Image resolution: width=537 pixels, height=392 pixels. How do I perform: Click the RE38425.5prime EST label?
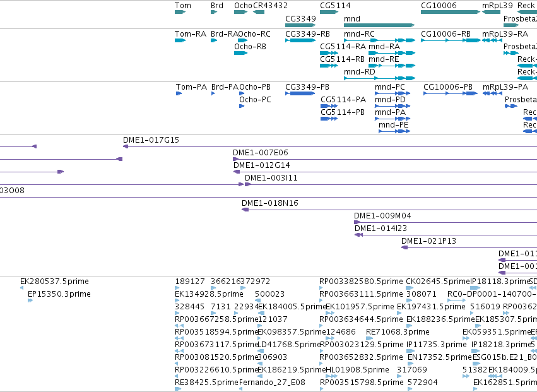pos(206,383)
